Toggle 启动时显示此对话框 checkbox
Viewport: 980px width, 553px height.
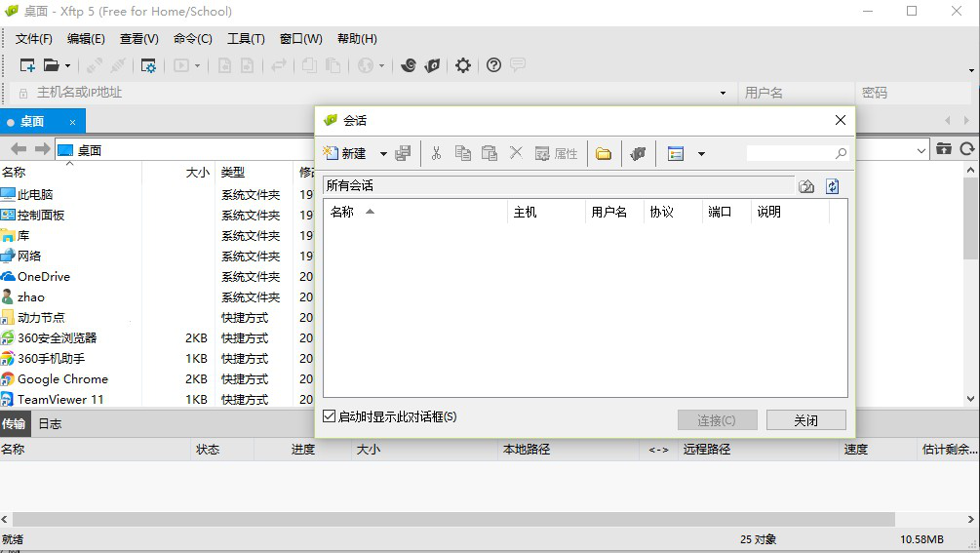click(x=330, y=416)
